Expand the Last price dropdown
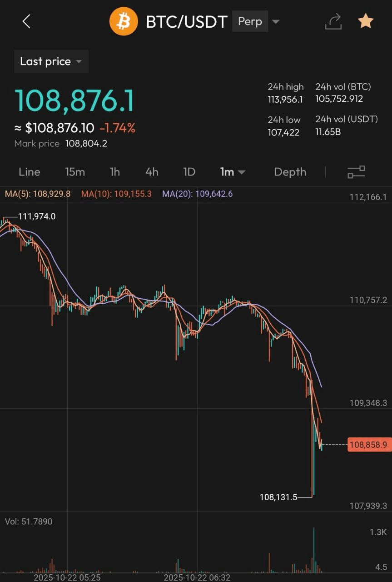 [51, 61]
